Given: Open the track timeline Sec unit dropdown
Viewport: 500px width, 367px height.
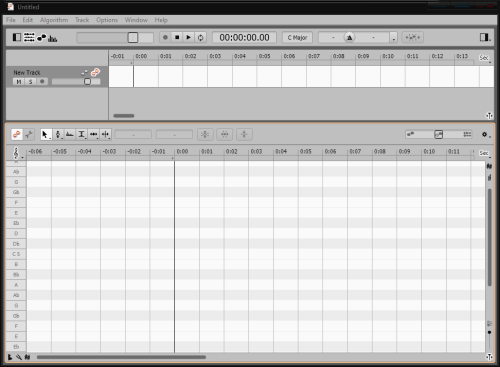Looking at the screenshot, I should pyautogui.click(x=485, y=58).
